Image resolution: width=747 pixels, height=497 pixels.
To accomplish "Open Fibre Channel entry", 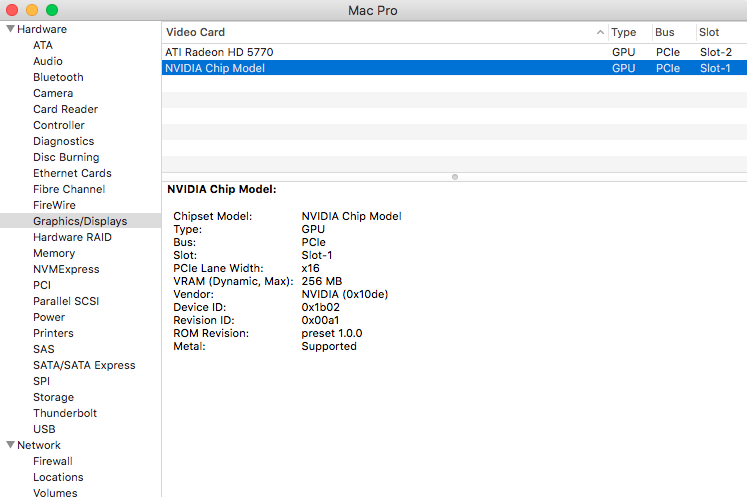I will [x=69, y=189].
